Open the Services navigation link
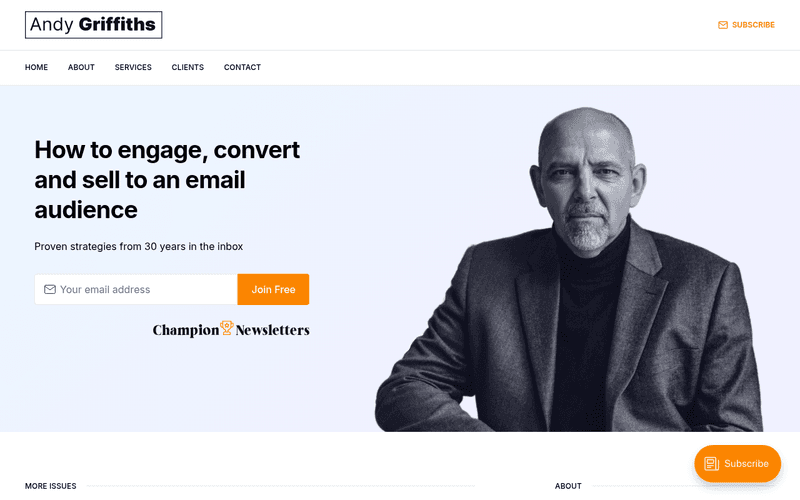 tap(133, 67)
